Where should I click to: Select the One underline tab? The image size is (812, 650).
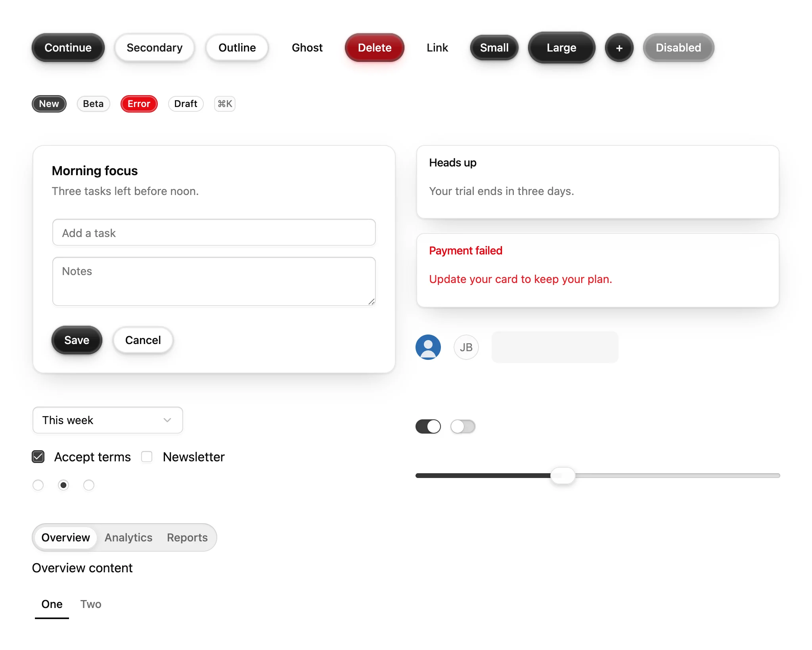[x=52, y=604]
